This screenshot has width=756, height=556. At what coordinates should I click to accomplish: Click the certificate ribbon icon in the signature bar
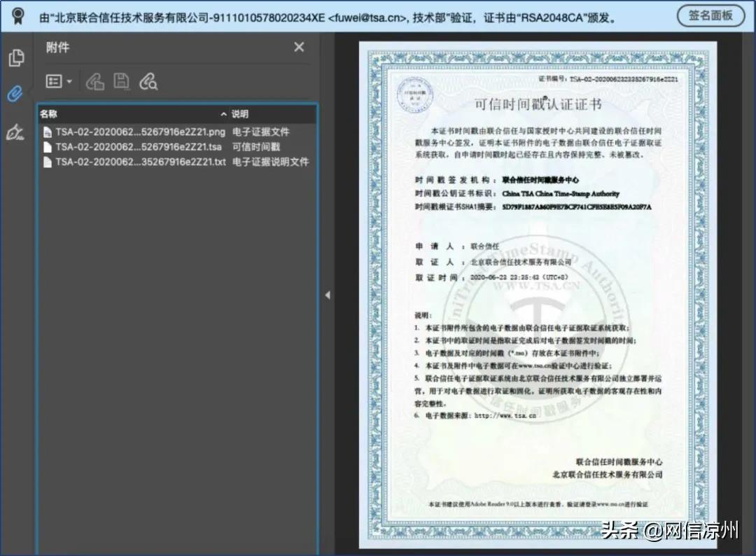pos(17,16)
